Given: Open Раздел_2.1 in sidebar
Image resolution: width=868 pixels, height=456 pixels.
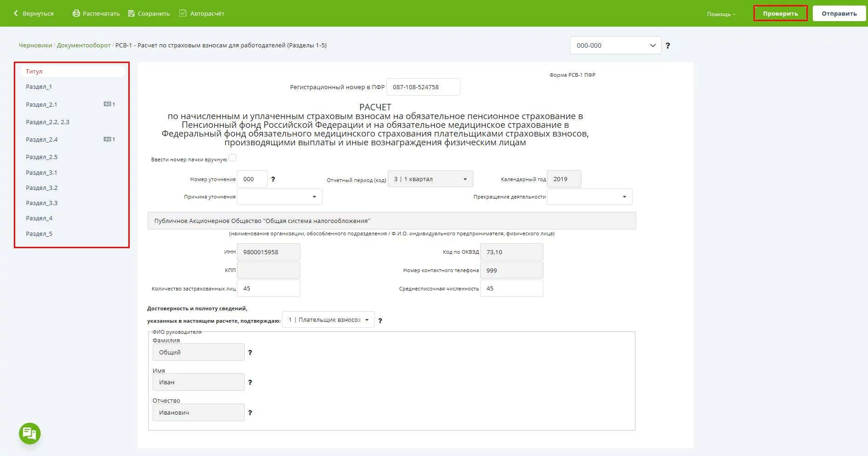Looking at the screenshot, I should point(41,104).
